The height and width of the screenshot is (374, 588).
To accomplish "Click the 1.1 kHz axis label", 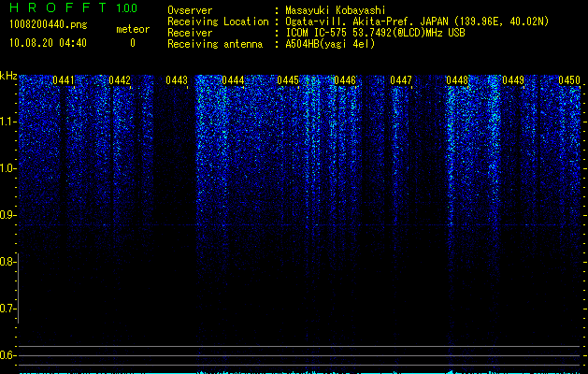I will coord(7,122).
